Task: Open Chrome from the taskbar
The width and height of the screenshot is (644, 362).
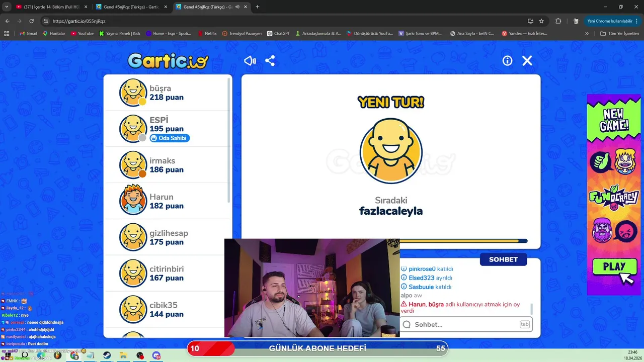Action: pos(74,355)
